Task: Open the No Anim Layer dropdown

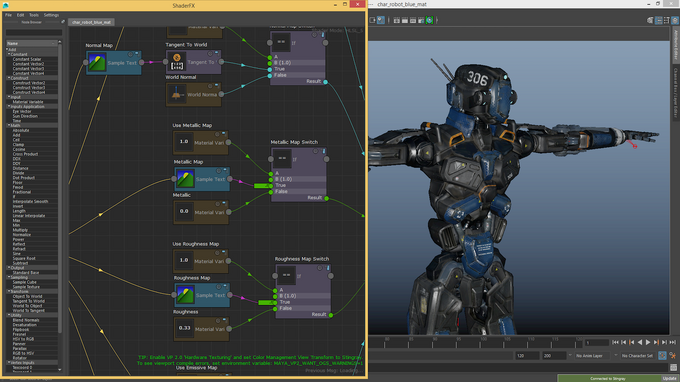Action: [x=593, y=356]
